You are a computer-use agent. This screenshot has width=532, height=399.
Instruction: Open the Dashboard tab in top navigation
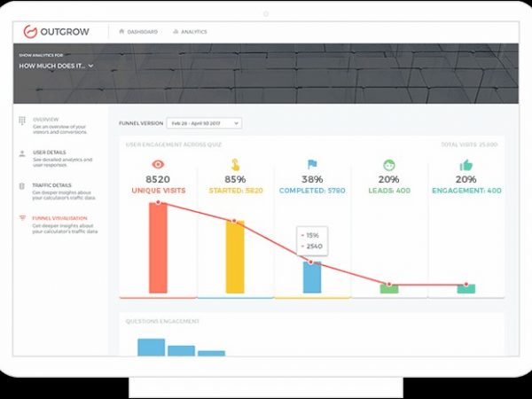click(138, 32)
